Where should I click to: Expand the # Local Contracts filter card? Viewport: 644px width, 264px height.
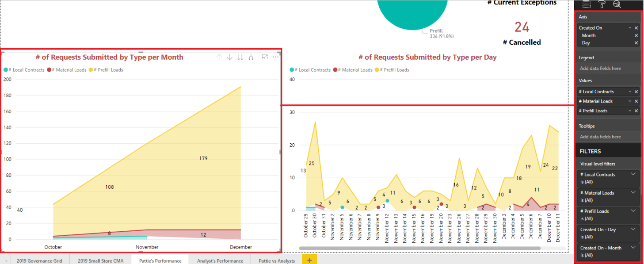click(633, 174)
